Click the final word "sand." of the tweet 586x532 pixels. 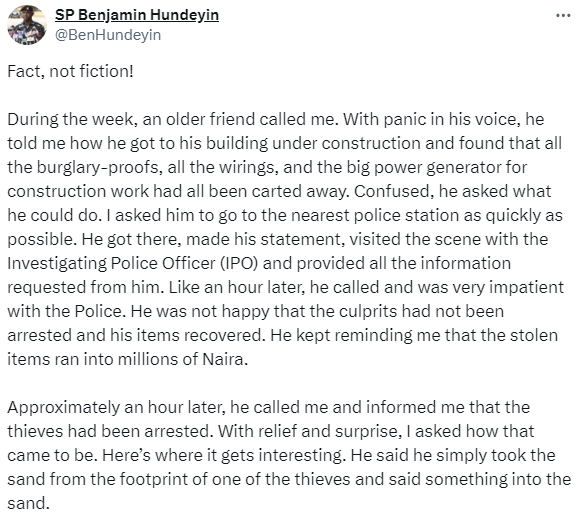coord(28,503)
